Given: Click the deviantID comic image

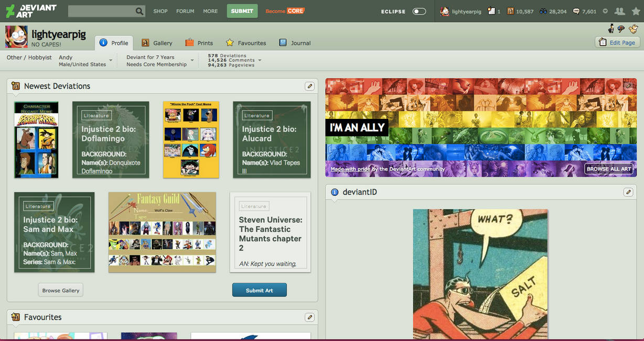Looking at the screenshot, I should tap(480, 273).
